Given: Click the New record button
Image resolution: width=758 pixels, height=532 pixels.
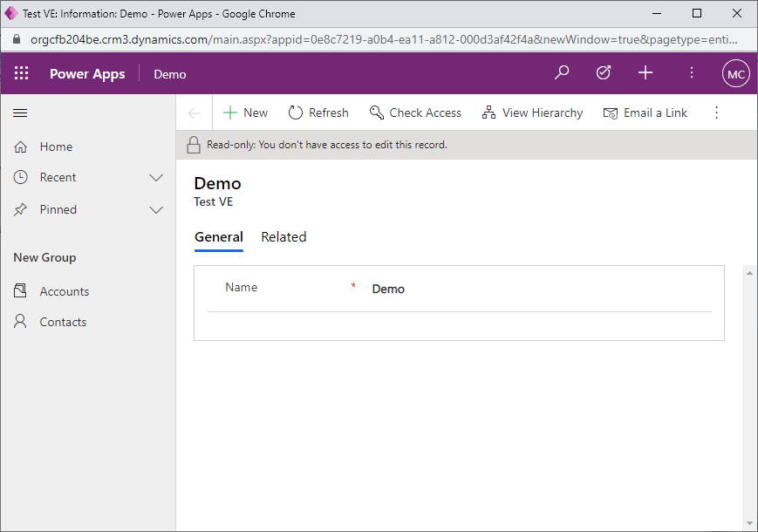Looking at the screenshot, I should pos(246,113).
